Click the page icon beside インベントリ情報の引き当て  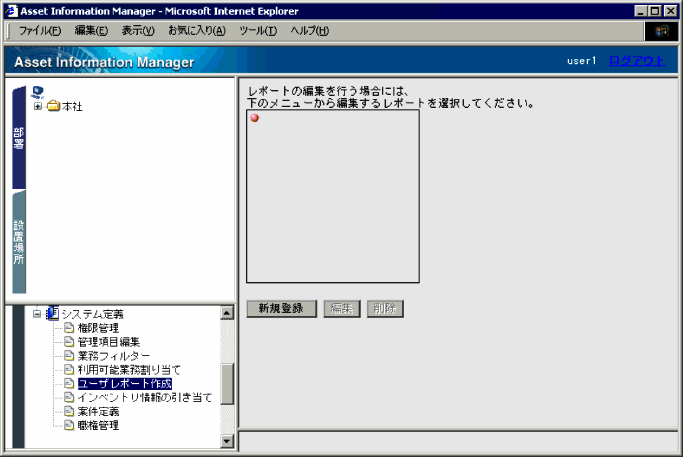click(69, 397)
